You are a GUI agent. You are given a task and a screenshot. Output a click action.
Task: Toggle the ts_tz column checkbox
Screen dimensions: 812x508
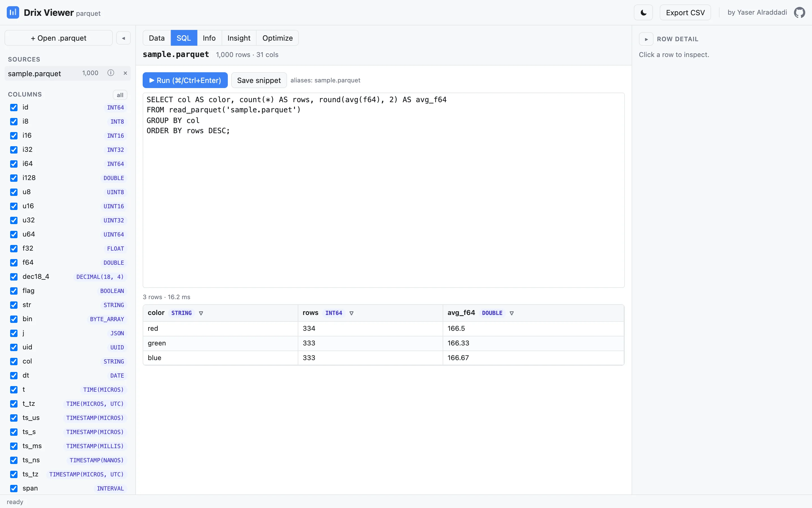pos(14,474)
